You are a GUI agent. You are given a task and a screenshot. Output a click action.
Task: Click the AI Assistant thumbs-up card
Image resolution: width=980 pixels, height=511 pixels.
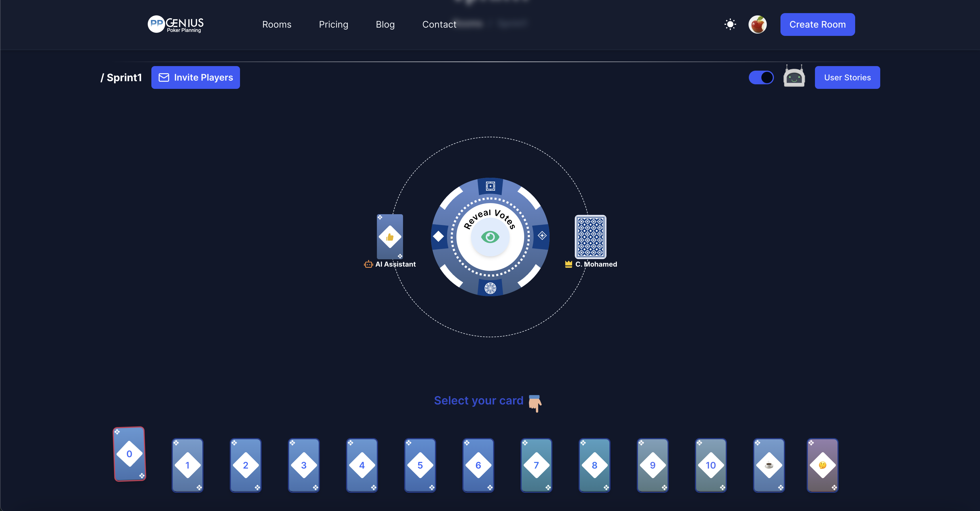(390, 236)
